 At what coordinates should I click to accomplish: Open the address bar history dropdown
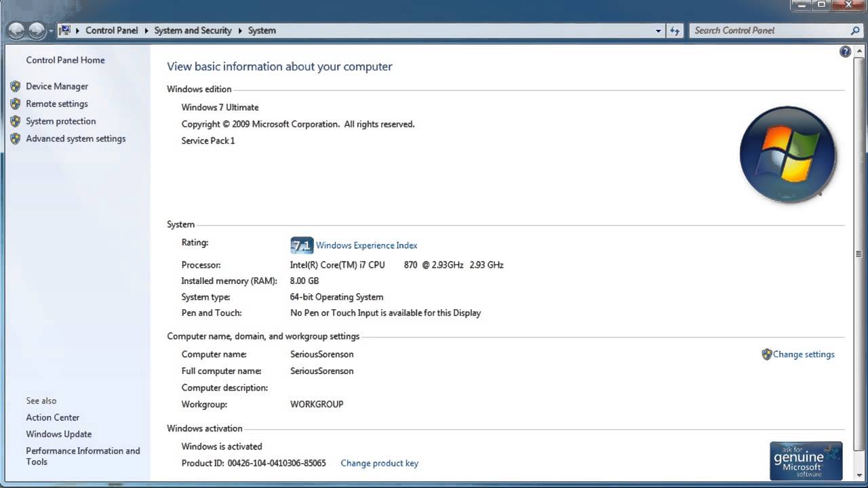[658, 30]
